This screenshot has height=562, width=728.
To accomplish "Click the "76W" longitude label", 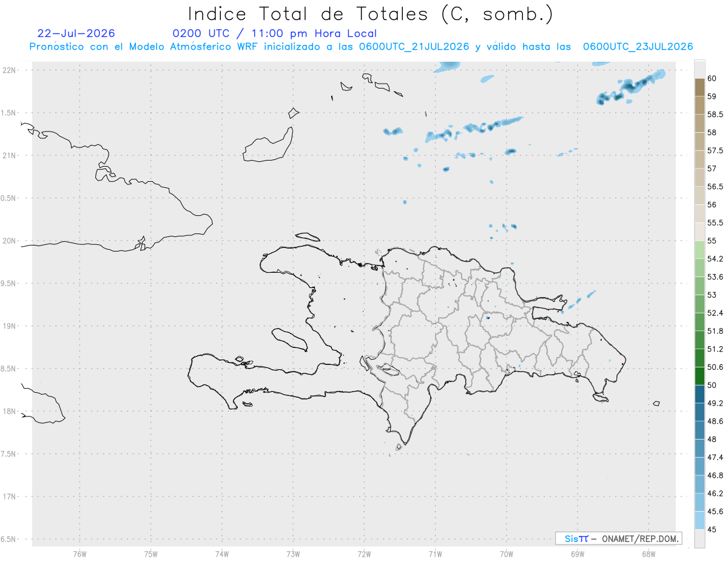I will click(79, 554).
